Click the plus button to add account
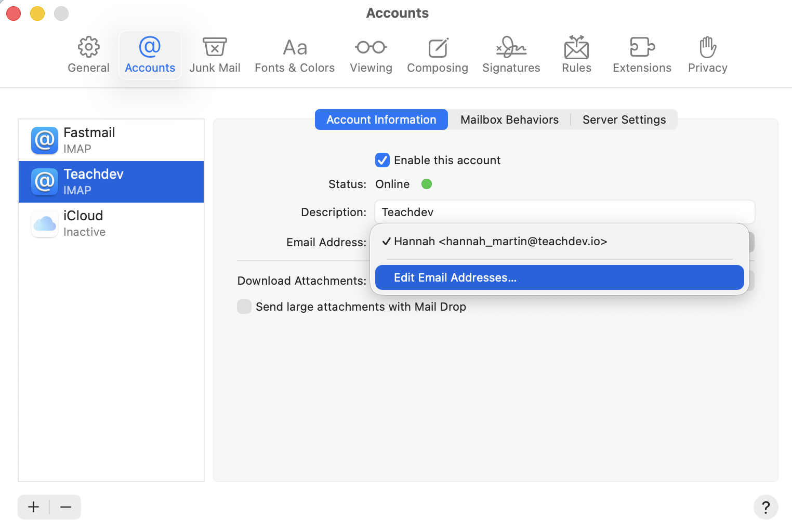This screenshot has width=792, height=532. click(34, 507)
